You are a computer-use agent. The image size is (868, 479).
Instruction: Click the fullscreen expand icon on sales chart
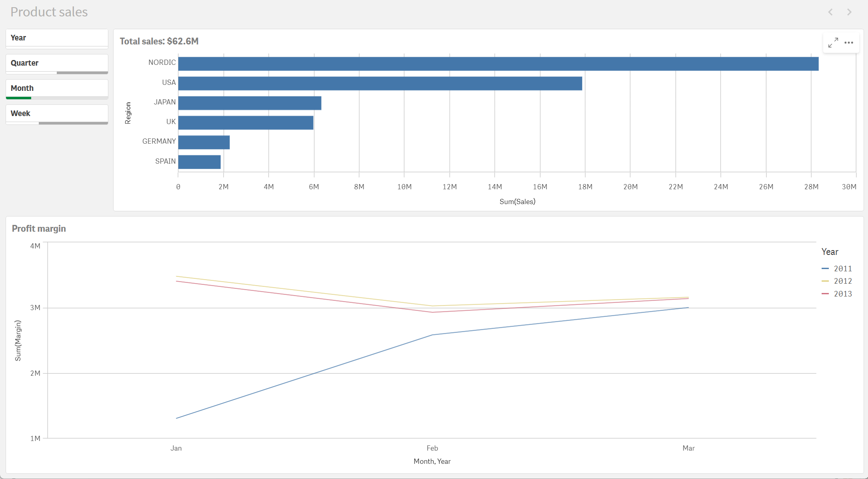point(833,42)
